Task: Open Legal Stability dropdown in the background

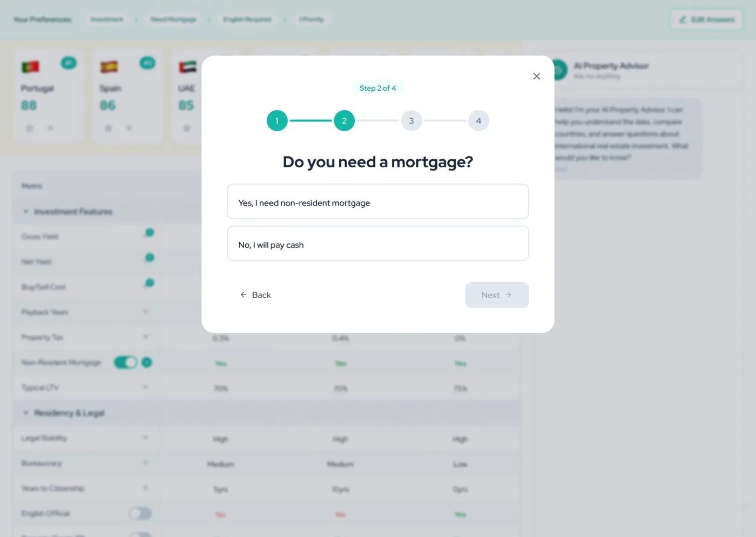Action: pos(146,437)
